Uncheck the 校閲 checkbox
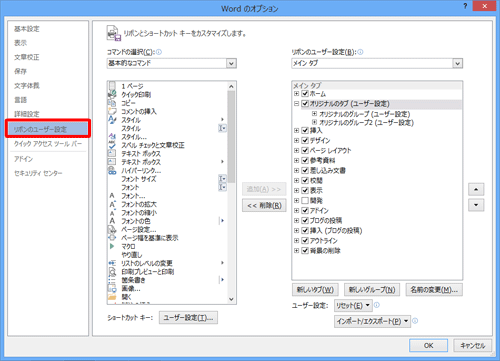 (305, 180)
